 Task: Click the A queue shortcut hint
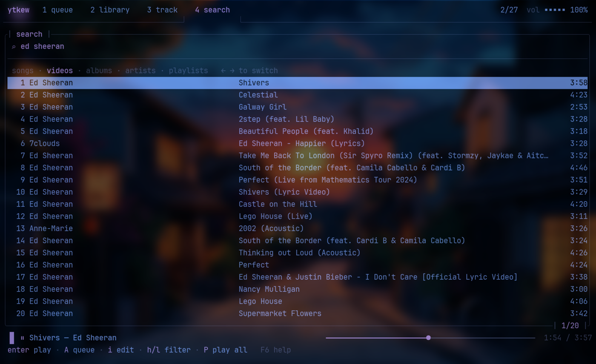pos(79,350)
